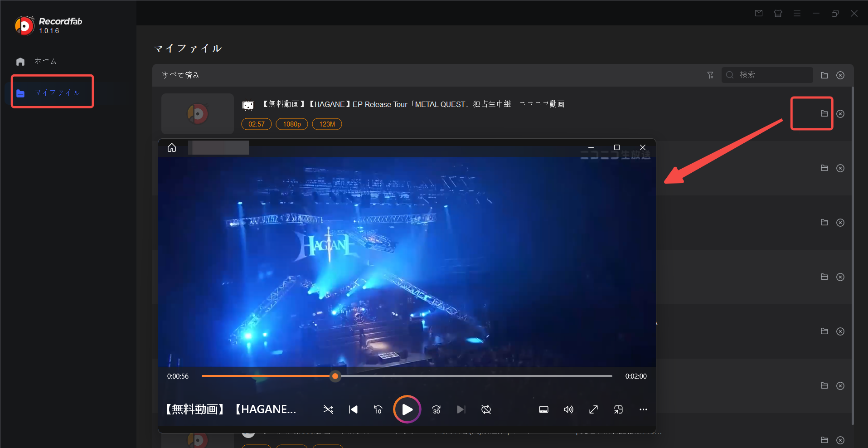Switch the player to fullscreen
This screenshot has width=868, height=448.
tap(593, 410)
